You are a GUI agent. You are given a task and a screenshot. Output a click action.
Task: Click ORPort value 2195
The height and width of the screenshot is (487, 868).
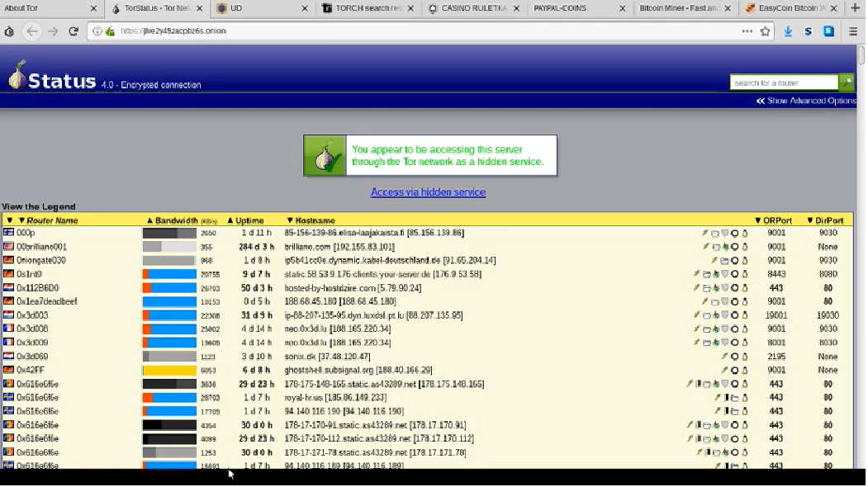pyautogui.click(x=776, y=357)
